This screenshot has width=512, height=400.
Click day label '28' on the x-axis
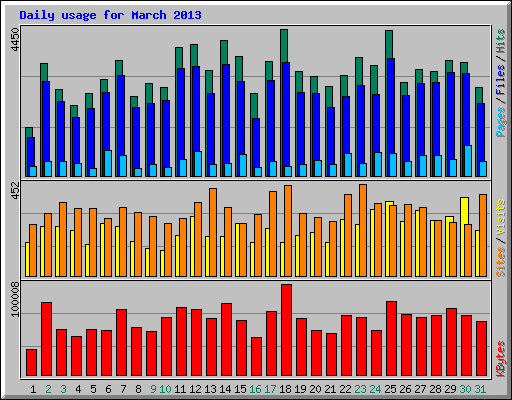coord(435,389)
